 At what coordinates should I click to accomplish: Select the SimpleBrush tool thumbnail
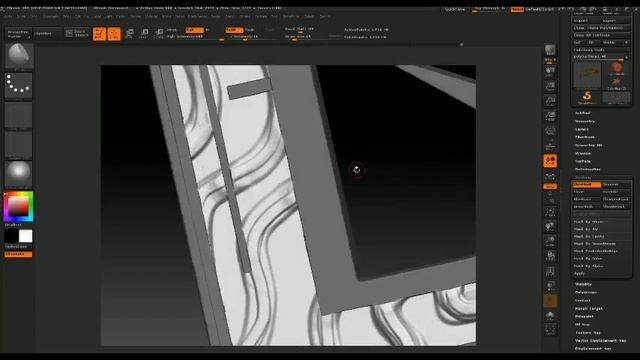(587, 97)
